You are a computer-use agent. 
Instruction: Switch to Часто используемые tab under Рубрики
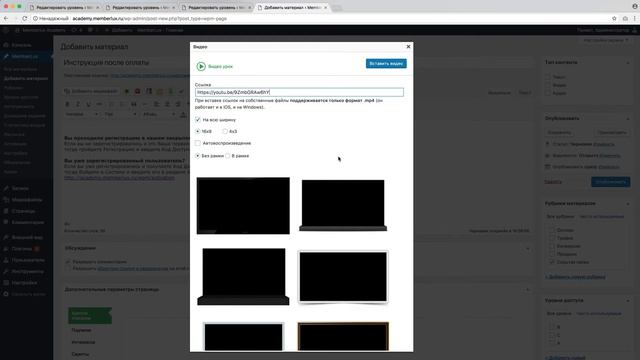pyautogui.click(x=601, y=217)
